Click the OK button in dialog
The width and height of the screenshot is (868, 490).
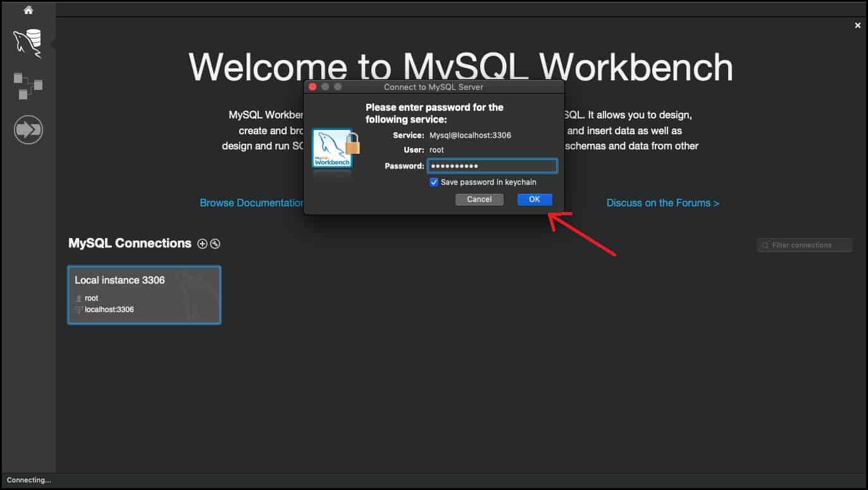(x=535, y=199)
